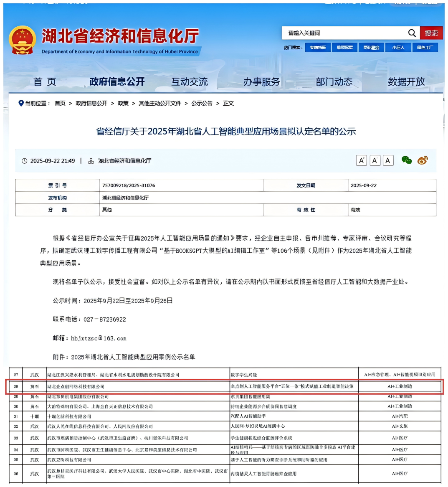Open the 政府信息公开 navigation tab
Viewport: 448px width, 487px height.
pyautogui.click(x=117, y=81)
